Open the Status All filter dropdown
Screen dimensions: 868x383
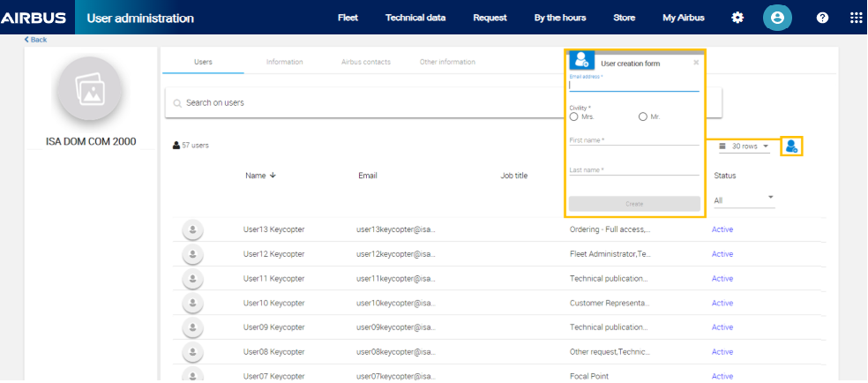(x=744, y=200)
